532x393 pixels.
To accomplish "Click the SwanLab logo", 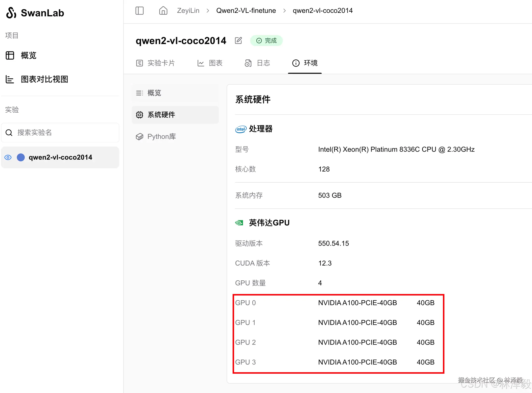I will pos(11,13).
